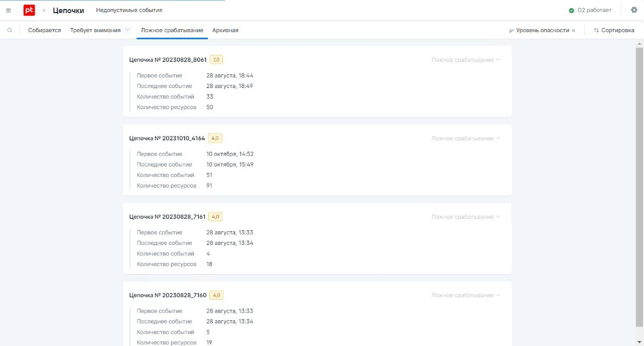Click the search magnifier icon
Viewport: 644px width, 346px height.
pyautogui.click(x=10, y=30)
